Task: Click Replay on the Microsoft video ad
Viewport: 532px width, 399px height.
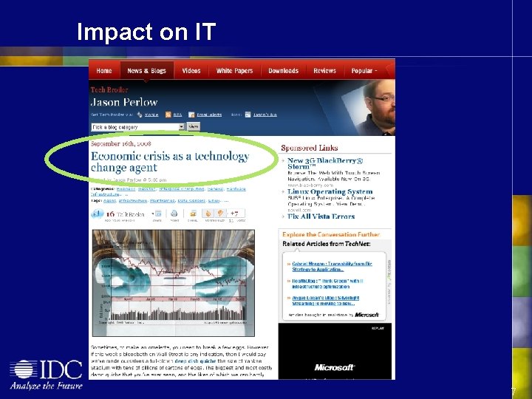Action: tap(378, 328)
